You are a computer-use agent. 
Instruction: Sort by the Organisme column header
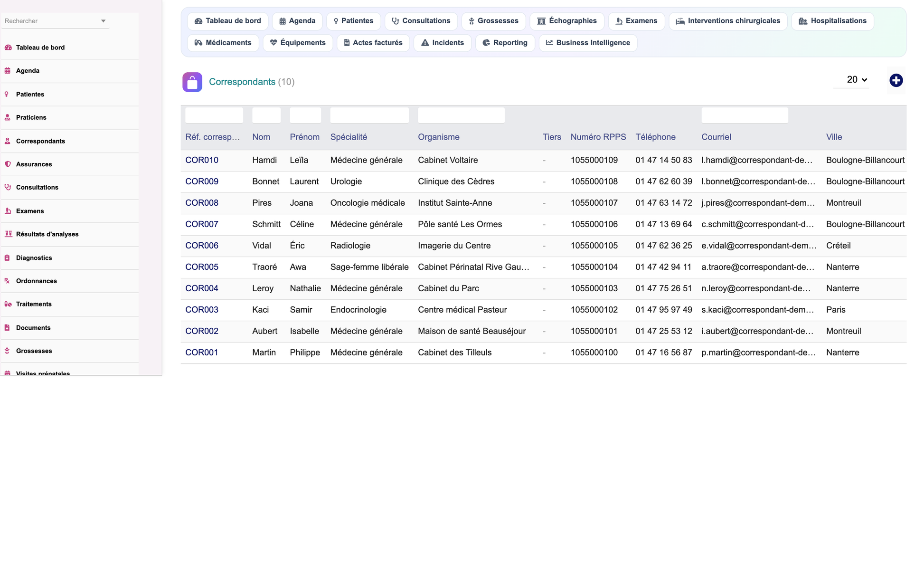click(439, 137)
